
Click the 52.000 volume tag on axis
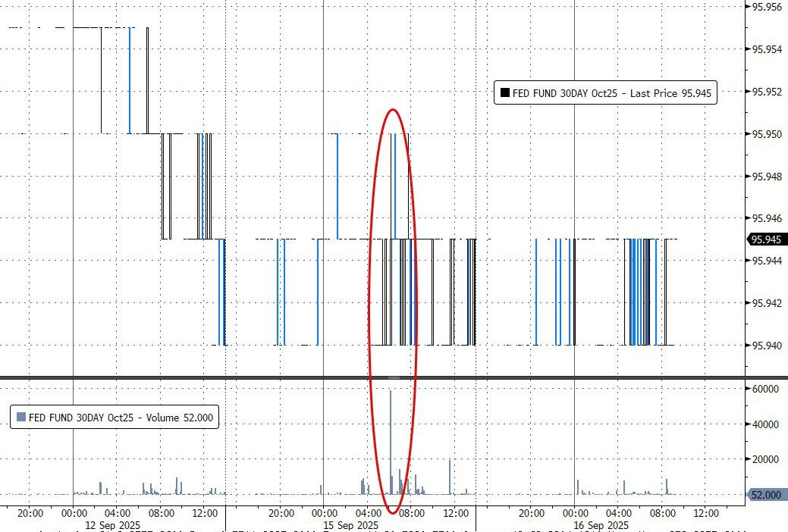click(x=767, y=495)
